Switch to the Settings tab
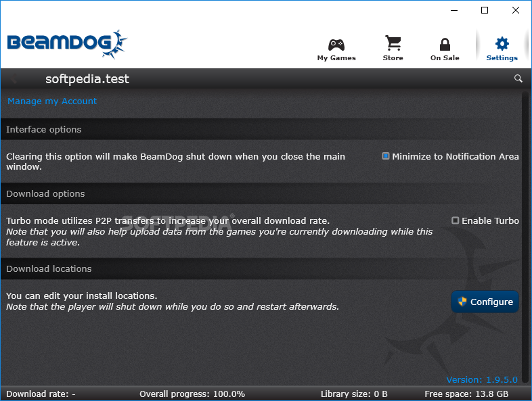The height and width of the screenshot is (401, 532). [502, 49]
